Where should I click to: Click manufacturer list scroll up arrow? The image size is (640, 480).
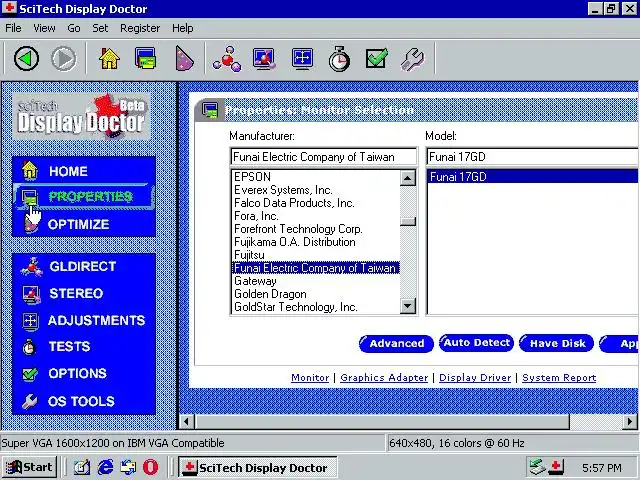(408, 178)
